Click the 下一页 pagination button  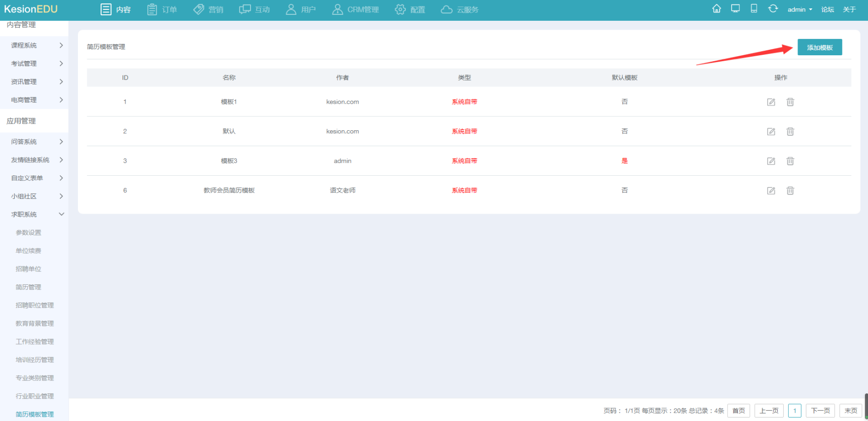tap(821, 411)
